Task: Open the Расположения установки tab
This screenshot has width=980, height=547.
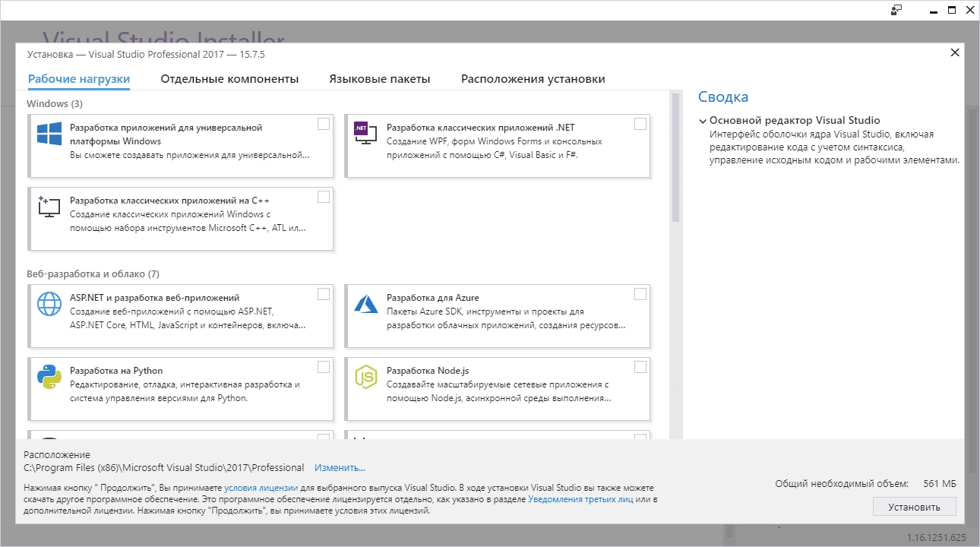Action: click(x=533, y=79)
